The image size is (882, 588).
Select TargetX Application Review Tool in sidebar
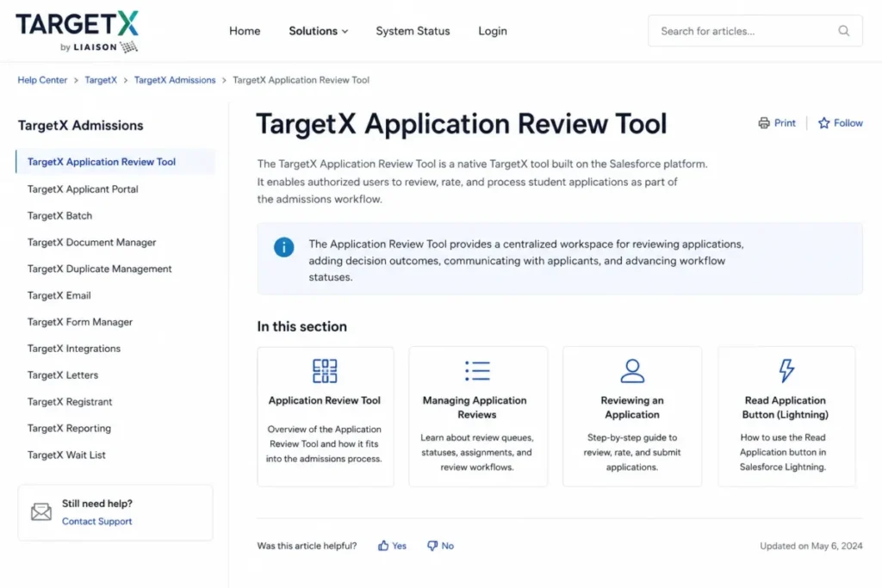[115, 162]
